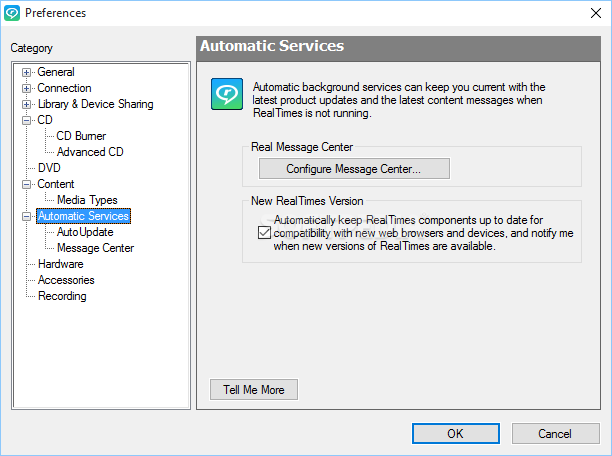The width and height of the screenshot is (612, 456).
Task: Open the Recording category
Action: 62,296
